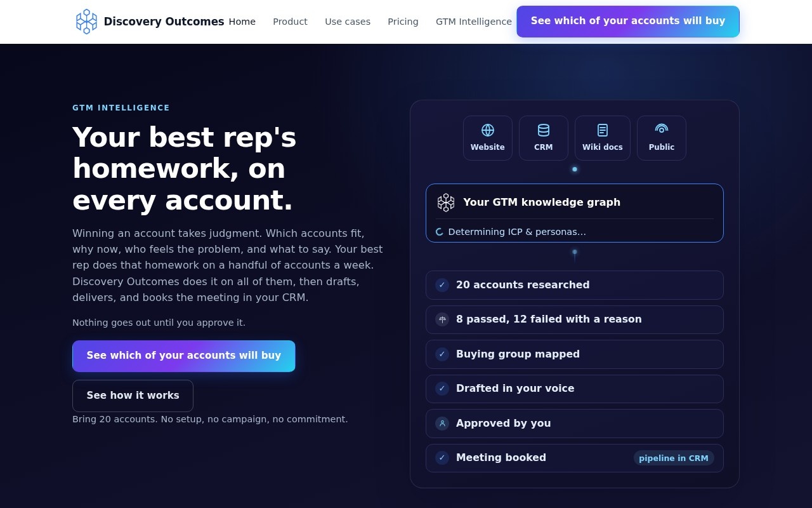This screenshot has height=508, width=812.
Task: Select the CRM database source icon
Action: [x=544, y=130]
